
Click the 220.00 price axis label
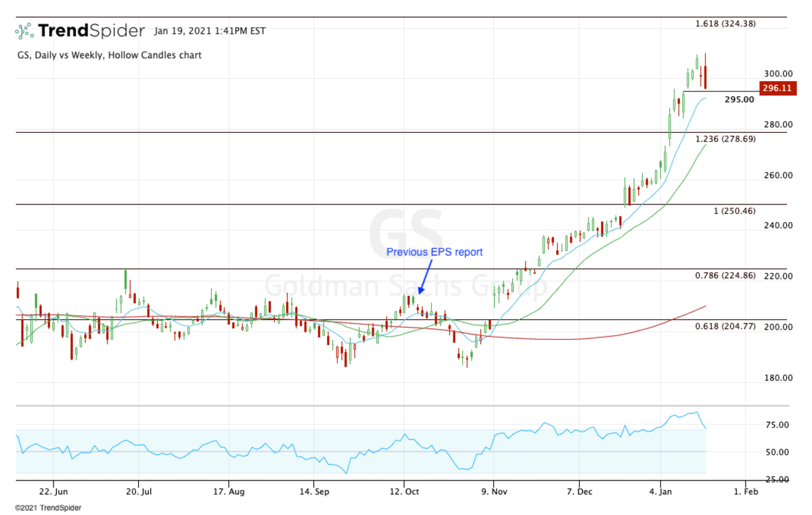click(x=778, y=276)
